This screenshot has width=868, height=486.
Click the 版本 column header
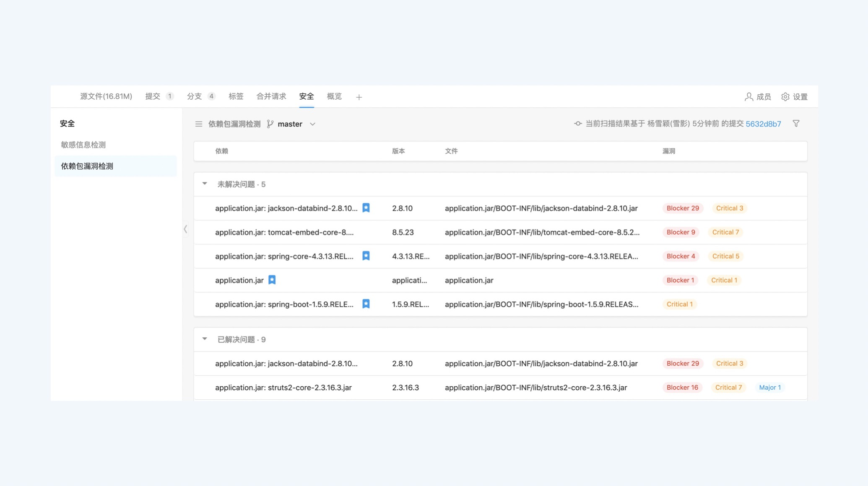pos(398,151)
